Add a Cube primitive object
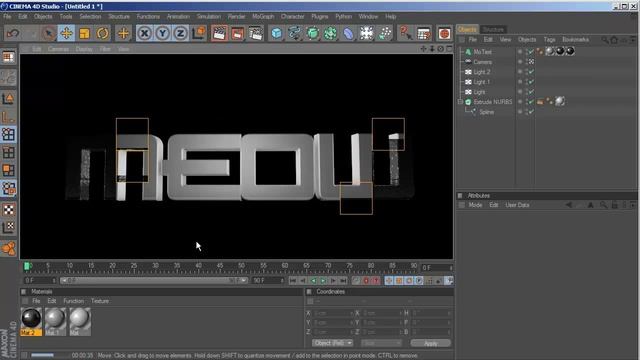640x360 pixels. [x=276, y=33]
